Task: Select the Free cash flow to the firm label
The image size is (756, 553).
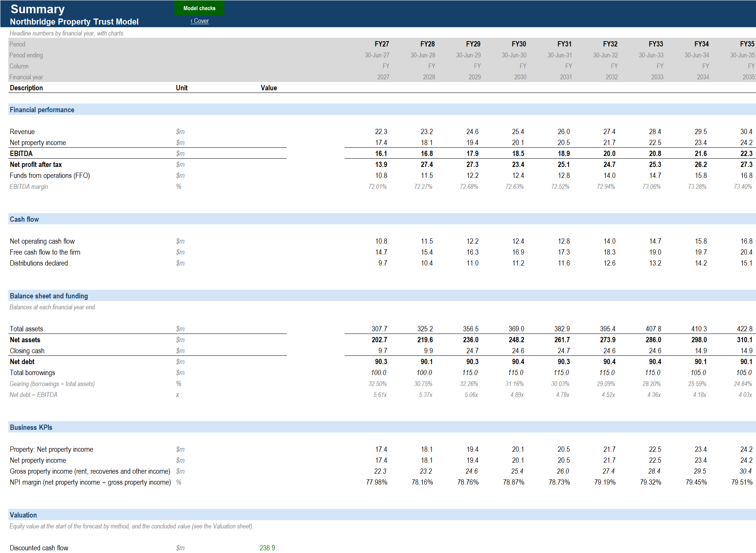Action: (x=45, y=252)
